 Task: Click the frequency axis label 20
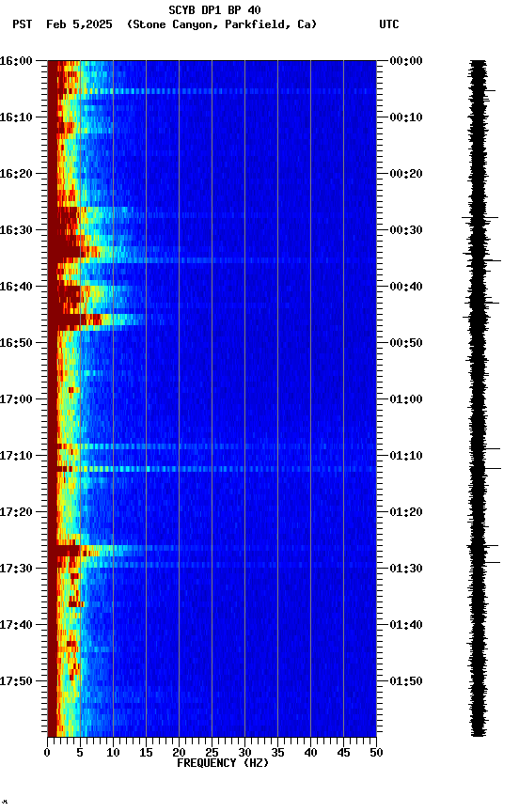click(179, 753)
